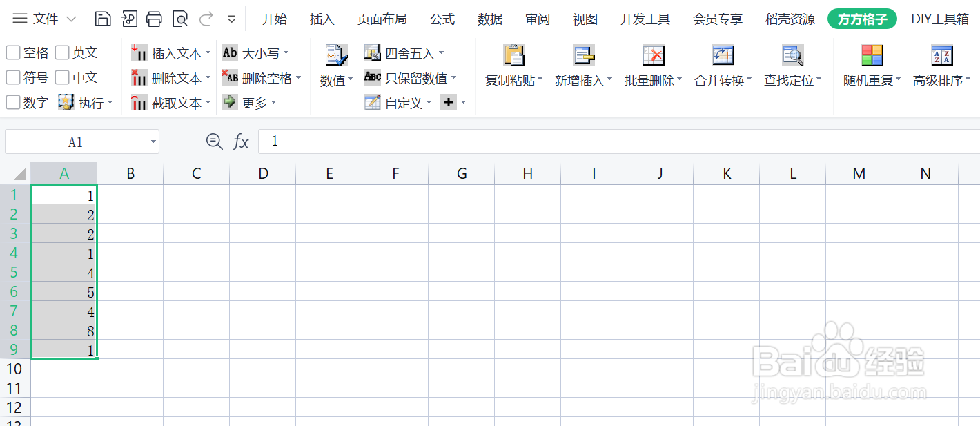This screenshot has width=980, height=426.
Task: Expand the 插入文本 dropdown arrow
Action: 208,53
